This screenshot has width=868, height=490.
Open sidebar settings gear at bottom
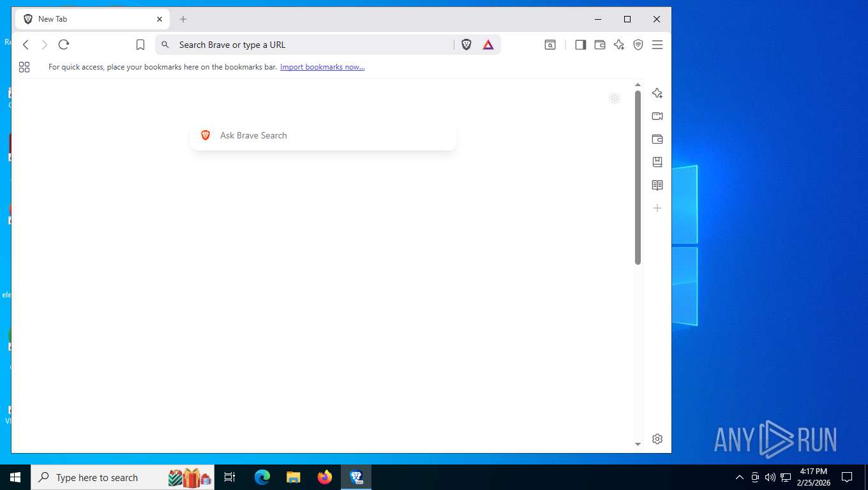pyautogui.click(x=657, y=439)
